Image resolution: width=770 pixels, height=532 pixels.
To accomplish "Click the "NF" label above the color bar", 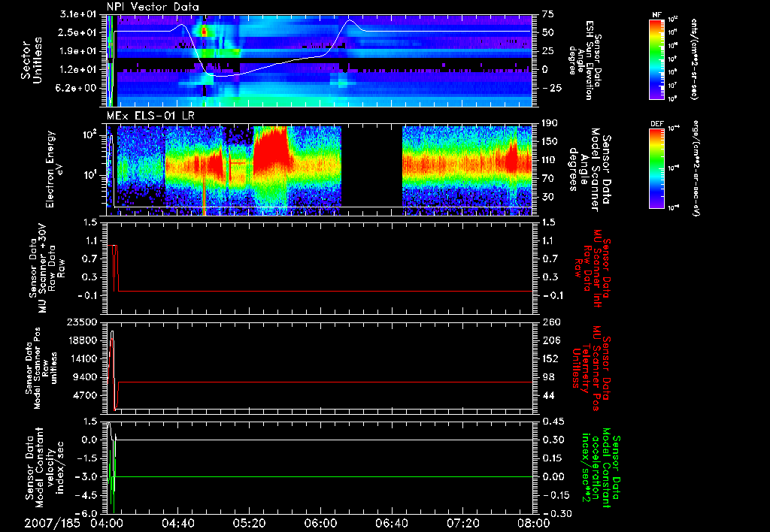I will point(656,15).
